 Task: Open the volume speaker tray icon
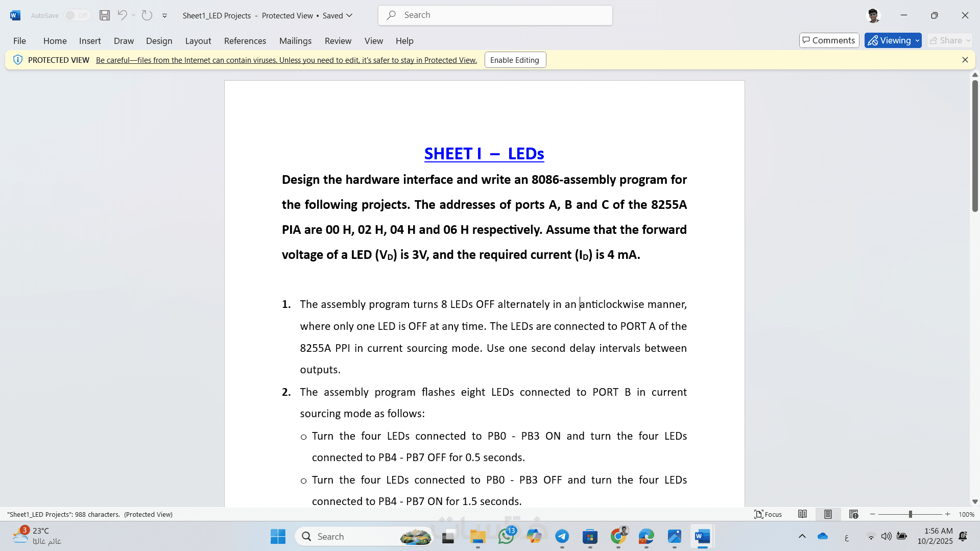(x=887, y=536)
